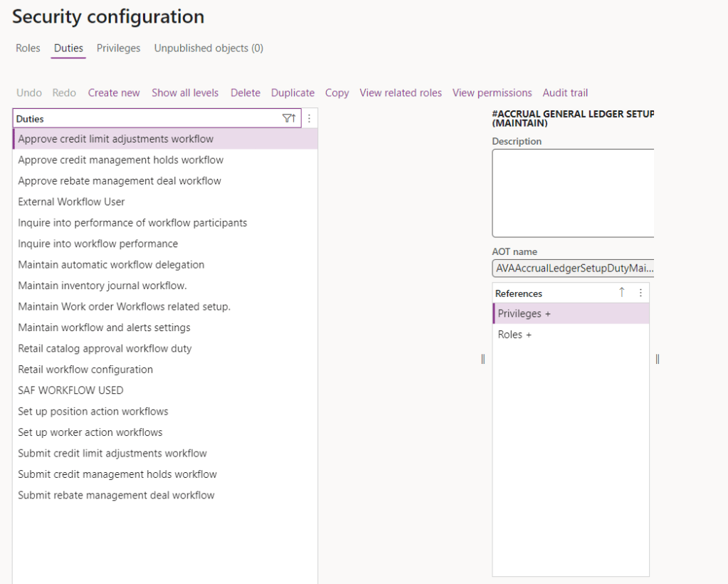Viewport: 728px width, 584px height.
Task: Select the SAF WORKFLOW USED duty
Action: click(70, 390)
